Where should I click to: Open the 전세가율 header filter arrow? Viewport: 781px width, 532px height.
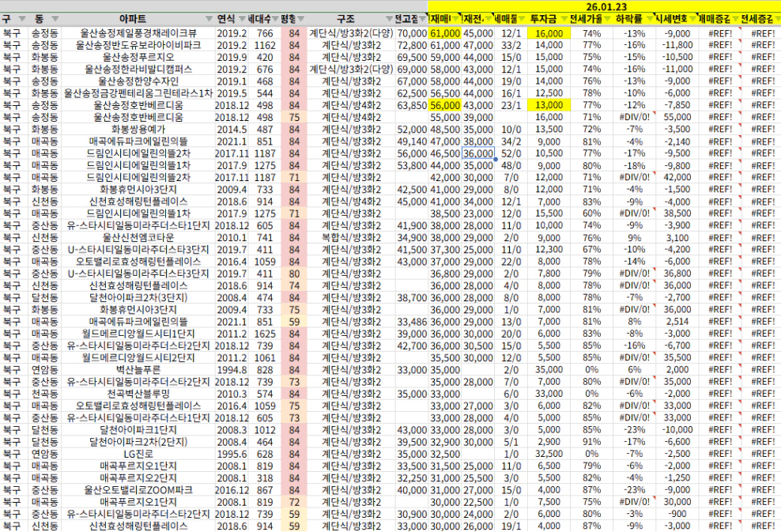coord(607,19)
